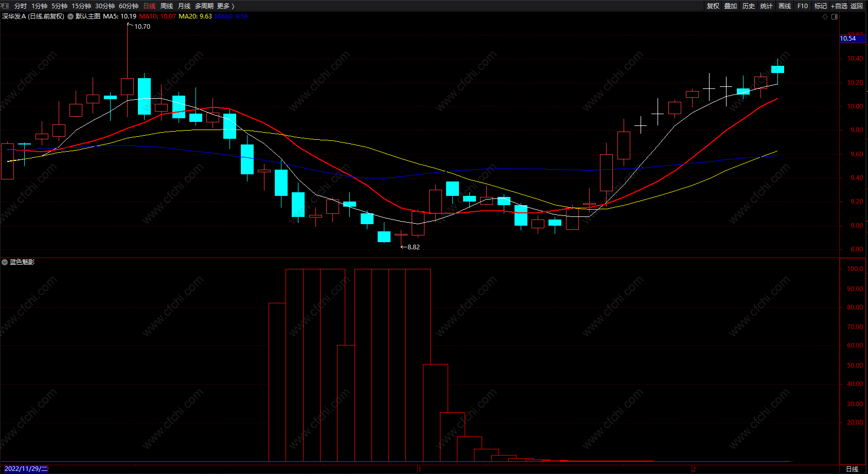The height and width of the screenshot is (474, 868).
Task: Select the 5分钟 period tab
Action: click(59, 6)
